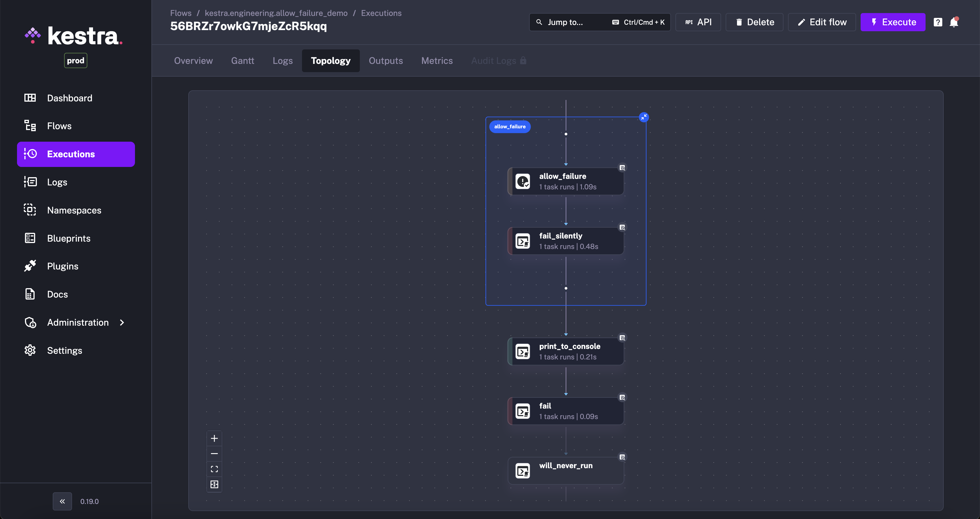Viewport: 980px width, 519px height.
Task: Expand the Administration menu
Action: tap(78, 322)
